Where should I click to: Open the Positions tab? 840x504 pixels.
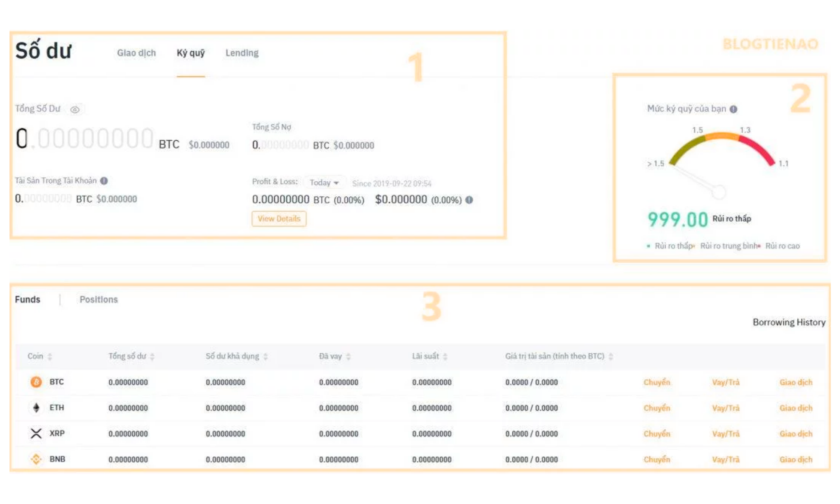98,299
